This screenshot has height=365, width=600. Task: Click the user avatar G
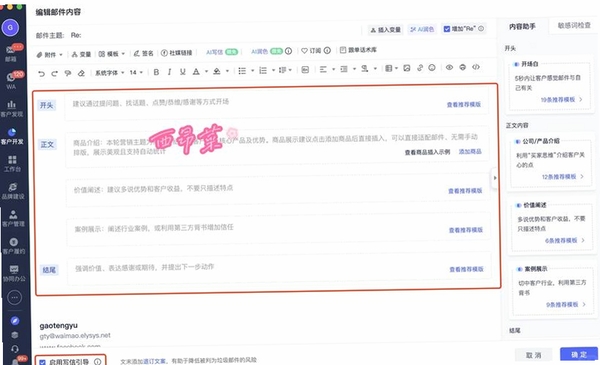point(10,28)
